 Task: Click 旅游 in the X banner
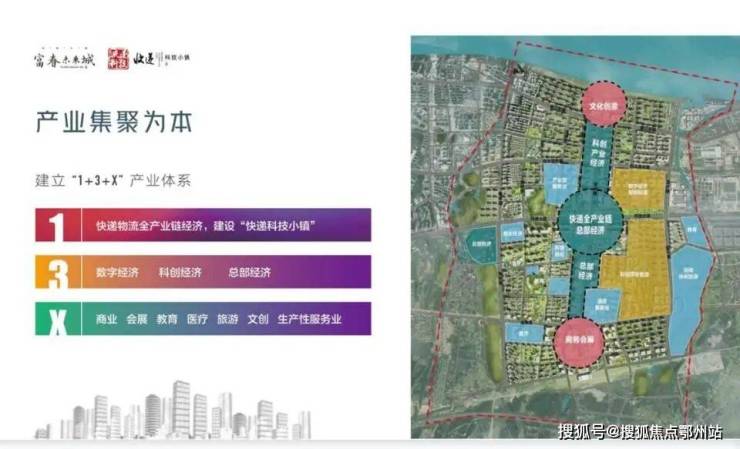click(227, 319)
